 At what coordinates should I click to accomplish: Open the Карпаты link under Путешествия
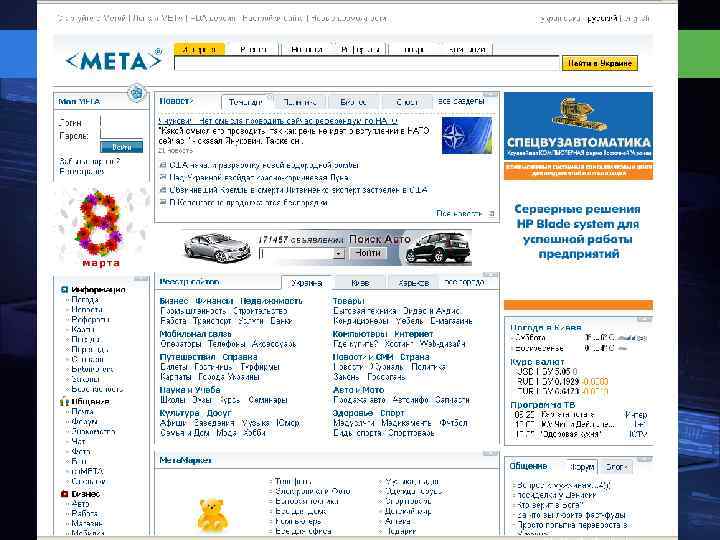tap(175, 377)
